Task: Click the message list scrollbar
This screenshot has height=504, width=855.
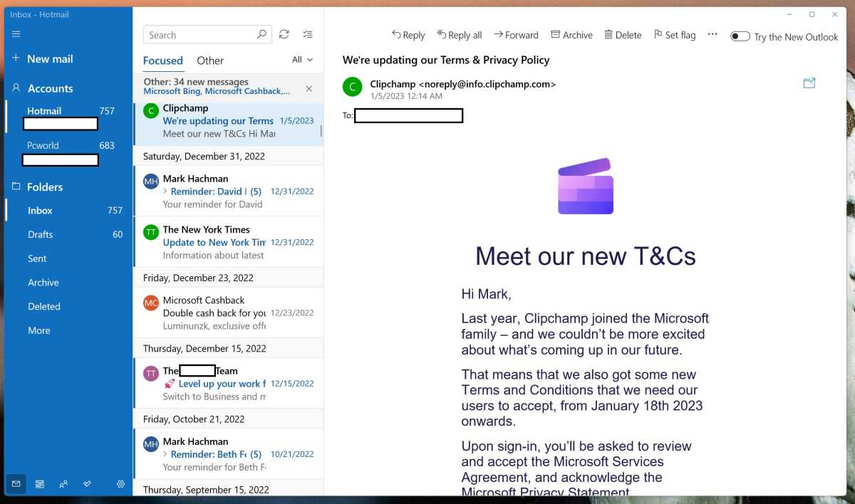Action: point(321,131)
